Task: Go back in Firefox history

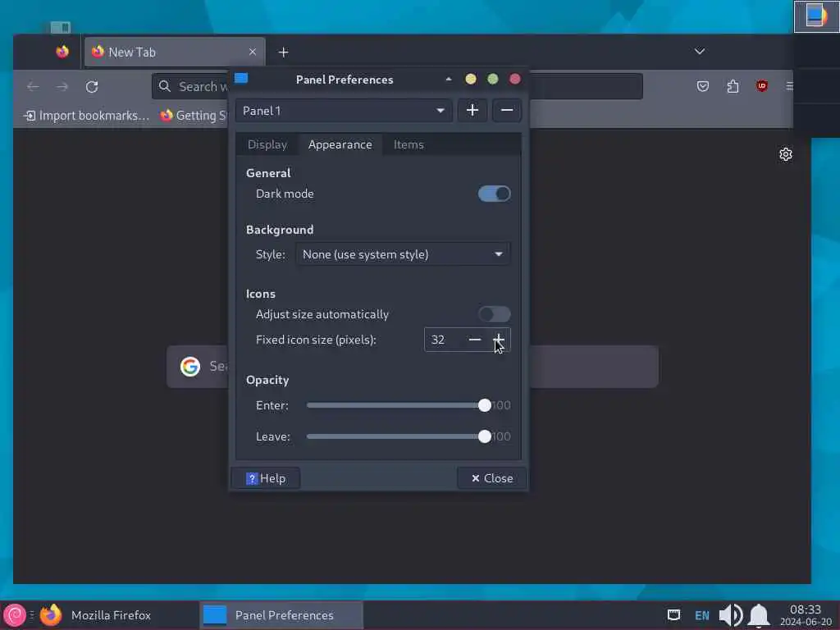Action: click(33, 87)
